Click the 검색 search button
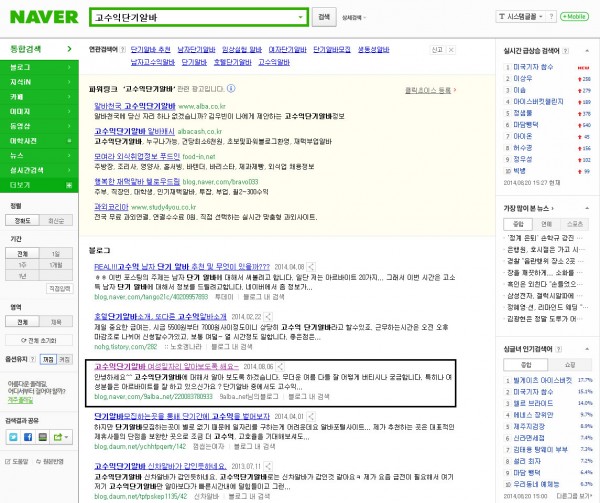Image resolution: width=600 pixels, height=503 pixels. tap(324, 17)
